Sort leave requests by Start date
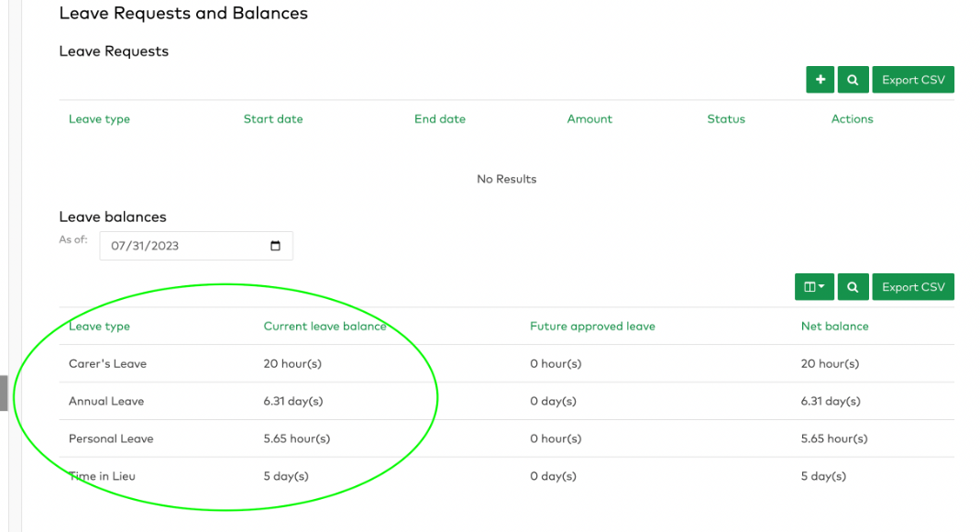Image resolution: width=980 pixels, height=532 pixels. coord(273,118)
